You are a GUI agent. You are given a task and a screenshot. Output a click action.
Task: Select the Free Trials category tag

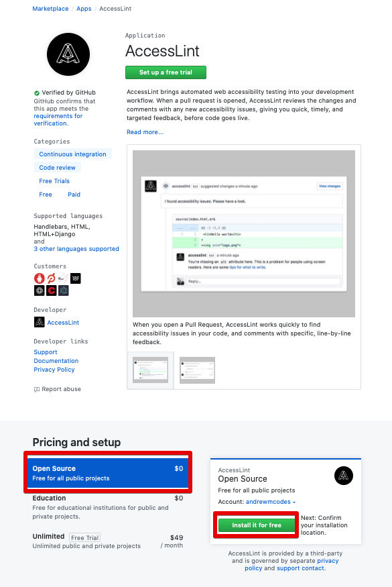pos(54,181)
